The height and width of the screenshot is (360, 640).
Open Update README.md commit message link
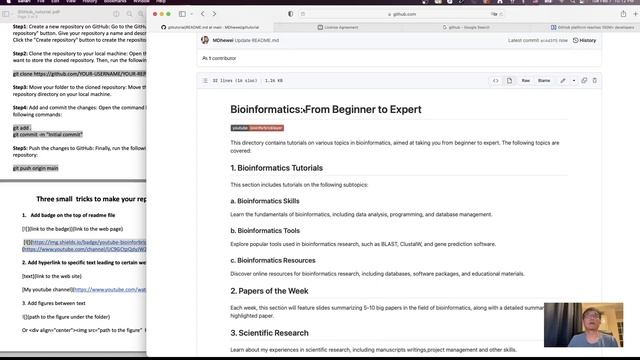point(257,40)
